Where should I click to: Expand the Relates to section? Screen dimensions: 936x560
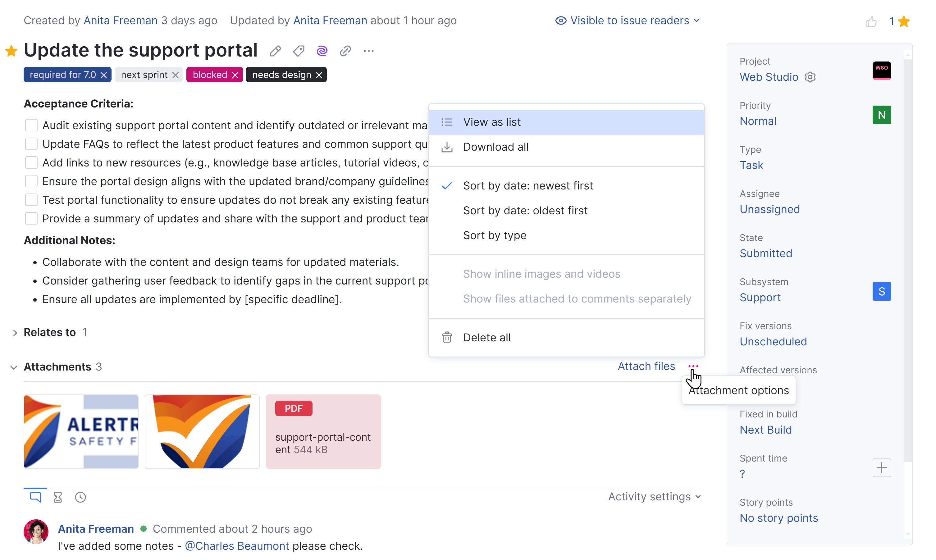pos(15,332)
